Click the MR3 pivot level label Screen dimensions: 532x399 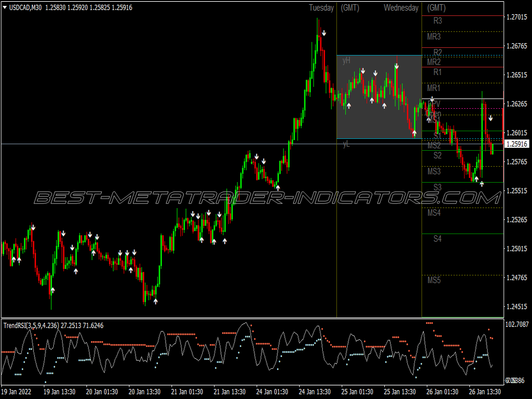tap(434, 37)
